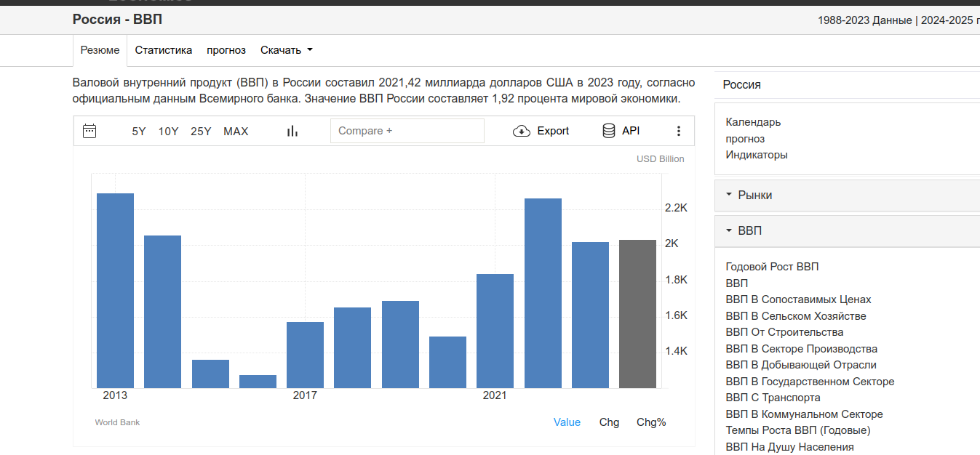Show Chg% values on chart
980x455 pixels.
click(651, 422)
